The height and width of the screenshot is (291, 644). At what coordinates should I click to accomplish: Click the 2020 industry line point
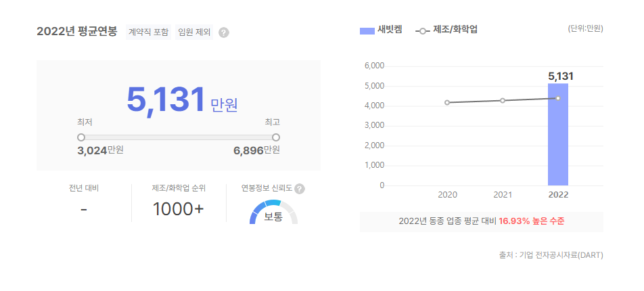447,102
